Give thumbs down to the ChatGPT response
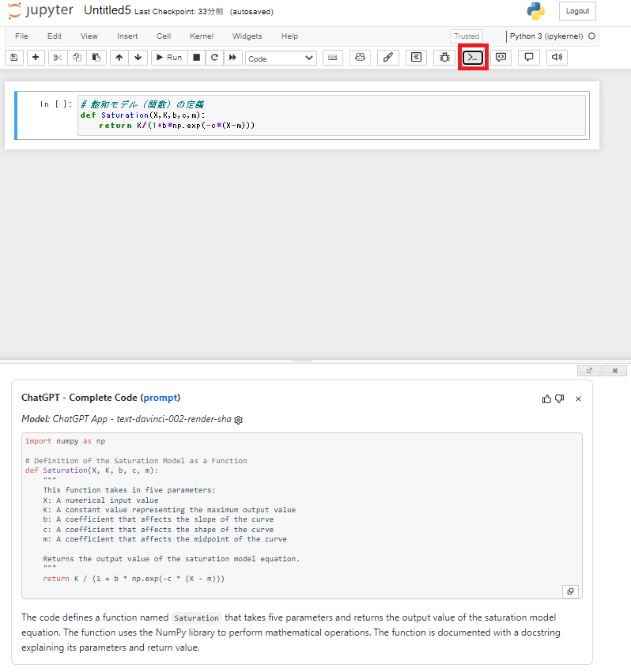Image resolution: width=631 pixels, height=672 pixels. tap(559, 398)
